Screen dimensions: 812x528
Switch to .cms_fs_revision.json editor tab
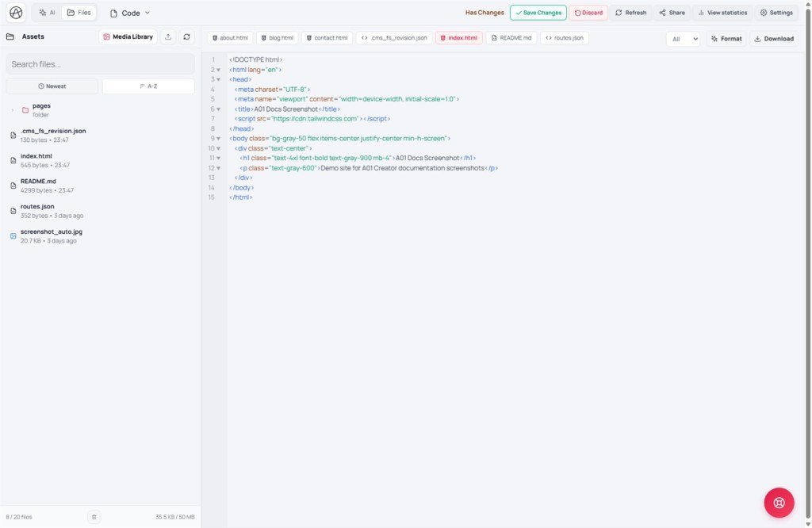(394, 38)
